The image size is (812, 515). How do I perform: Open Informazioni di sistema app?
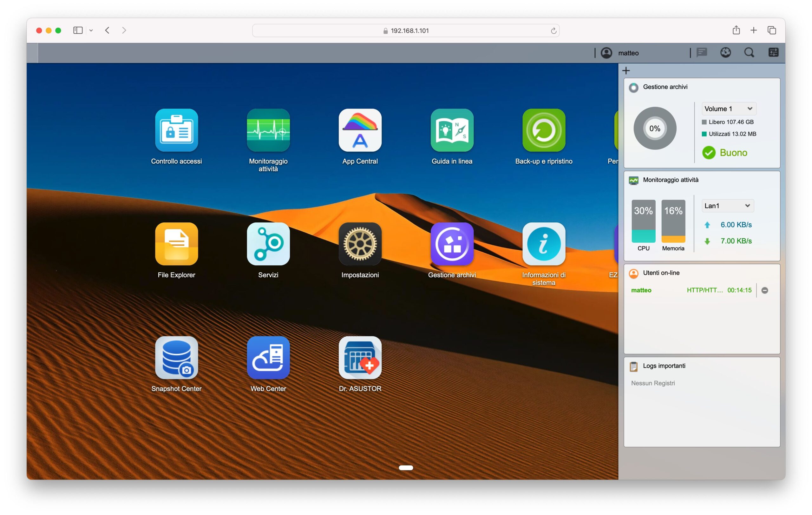[x=544, y=244]
